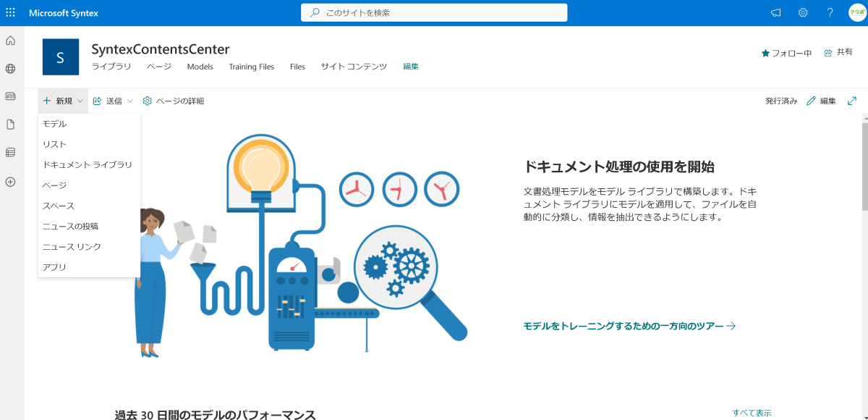Choose Document library in New menu
Image resolution: width=868 pixels, height=420 pixels.
click(89, 165)
